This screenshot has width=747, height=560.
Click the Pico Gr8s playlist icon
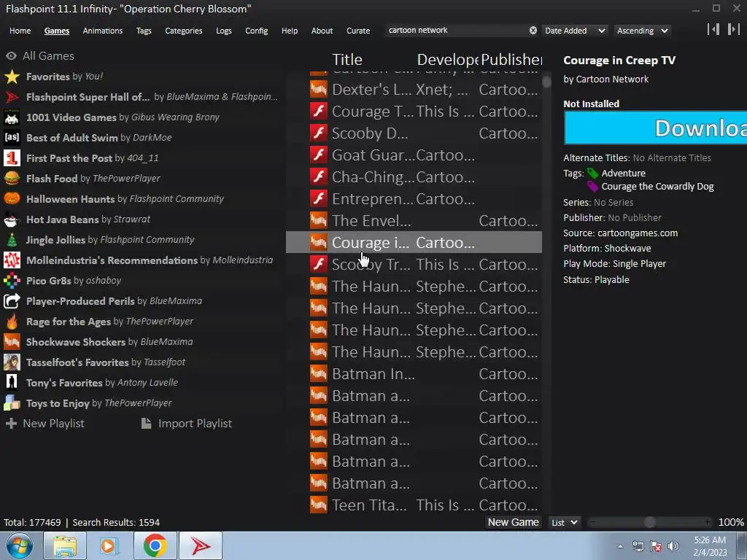12,281
